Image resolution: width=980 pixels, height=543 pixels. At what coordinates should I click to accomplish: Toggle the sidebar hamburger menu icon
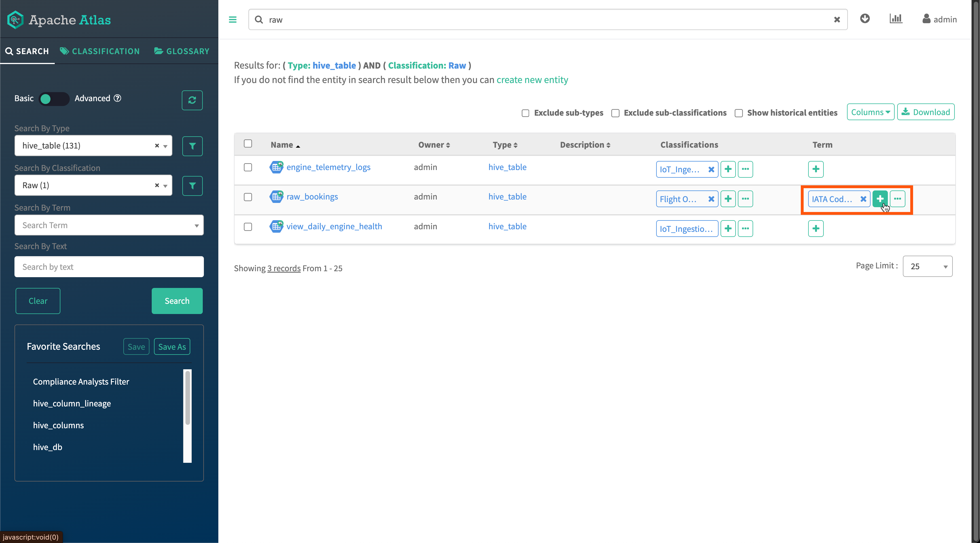(233, 19)
